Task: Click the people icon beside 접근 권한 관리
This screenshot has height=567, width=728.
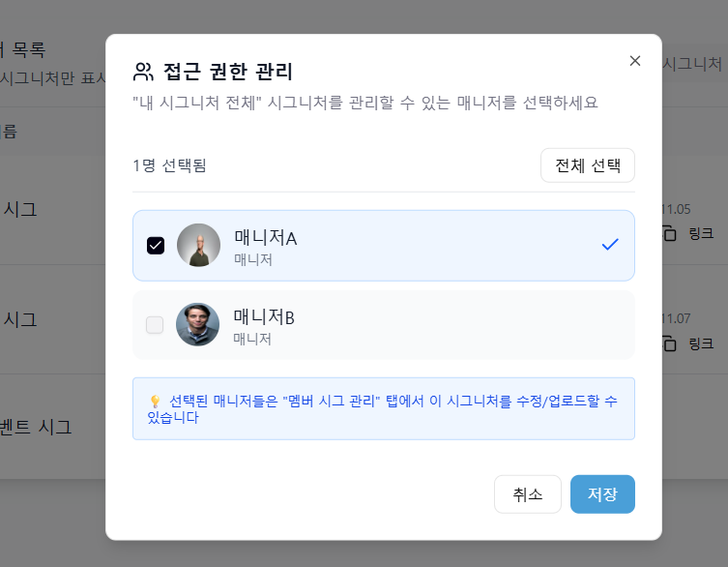Action: (143, 71)
